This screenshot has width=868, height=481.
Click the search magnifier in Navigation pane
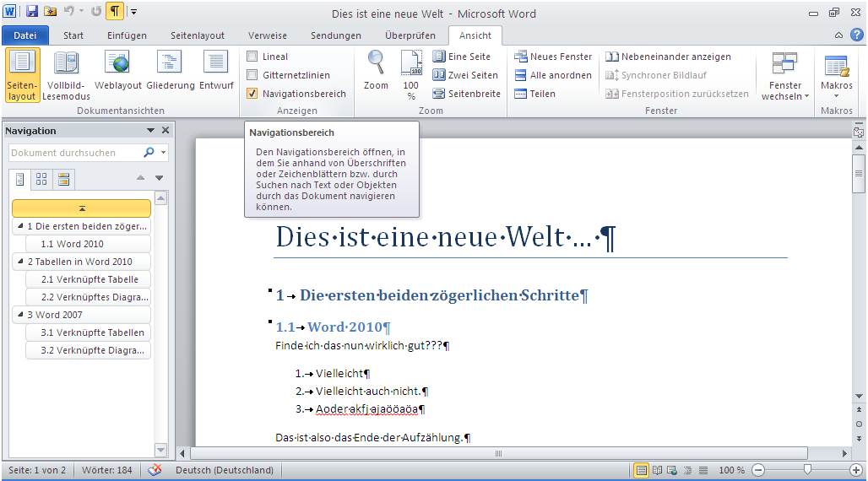tap(149, 152)
